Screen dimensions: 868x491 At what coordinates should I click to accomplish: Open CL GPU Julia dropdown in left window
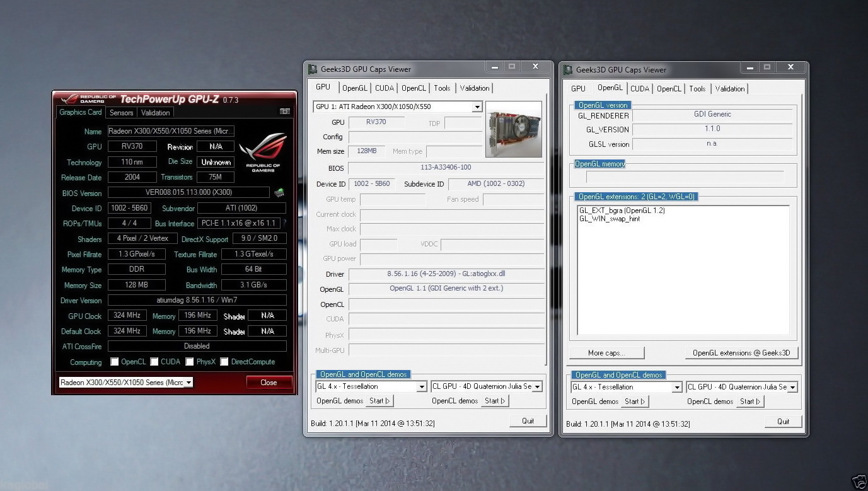tap(537, 386)
